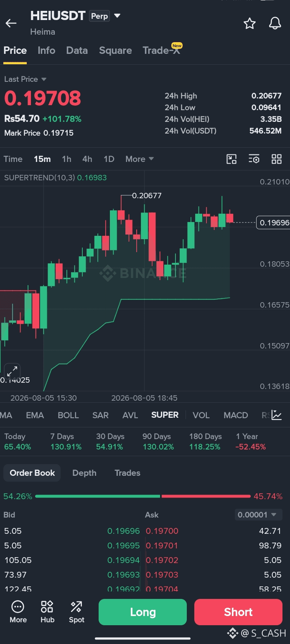Expand the HEIUSDT pair selector arrow
290x644 pixels.
coord(117,16)
